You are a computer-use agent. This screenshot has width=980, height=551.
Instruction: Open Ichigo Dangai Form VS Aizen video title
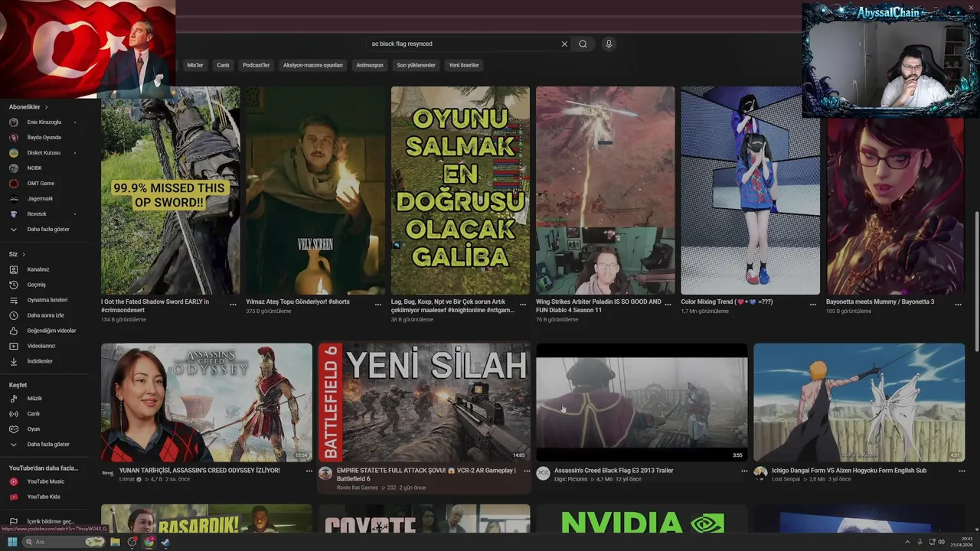click(849, 471)
